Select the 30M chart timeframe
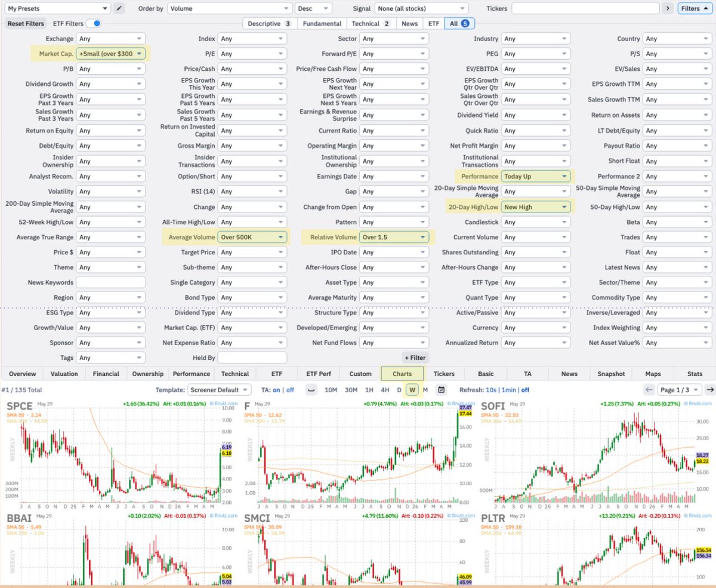Screen dimensions: 716x588 [351, 390]
